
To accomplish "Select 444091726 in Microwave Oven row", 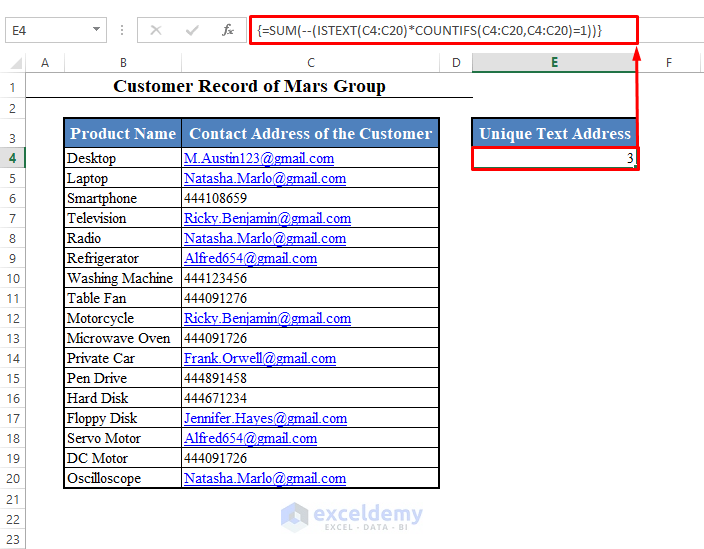I will tap(310, 338).
